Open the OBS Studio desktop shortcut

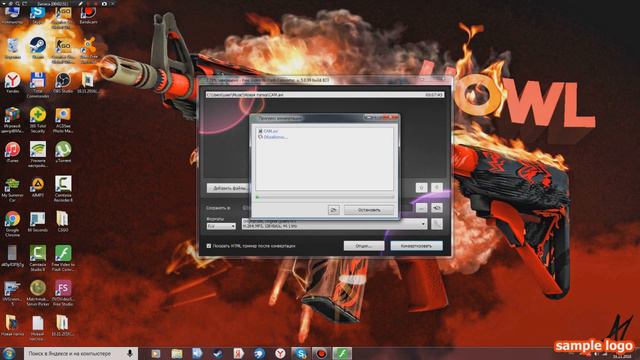[63, 82]
